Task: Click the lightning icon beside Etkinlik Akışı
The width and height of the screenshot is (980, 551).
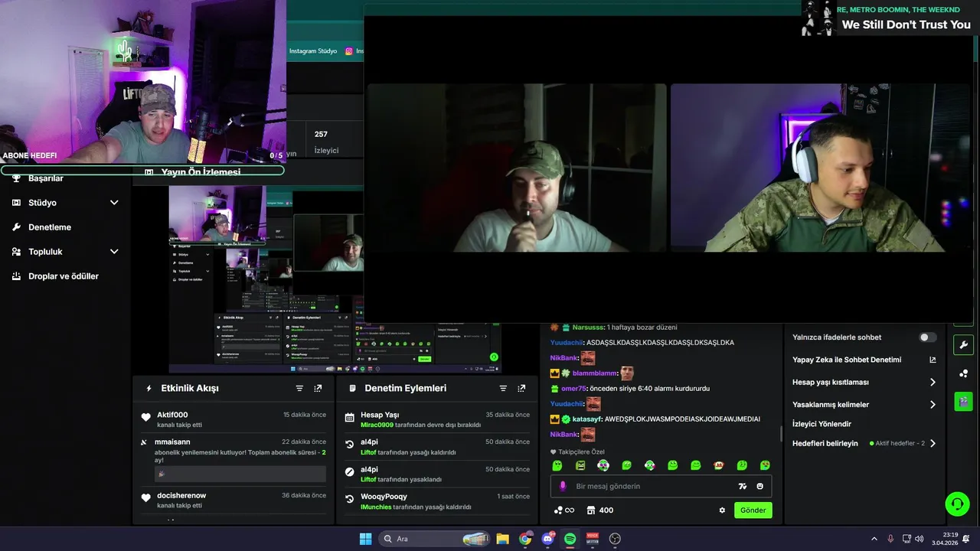Action: pos(149,389)
